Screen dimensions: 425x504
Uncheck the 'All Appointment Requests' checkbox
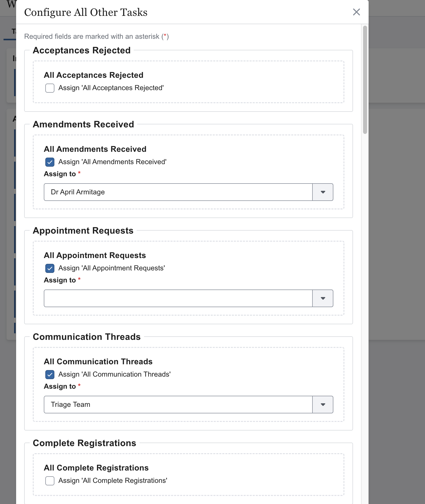(50, 268)
